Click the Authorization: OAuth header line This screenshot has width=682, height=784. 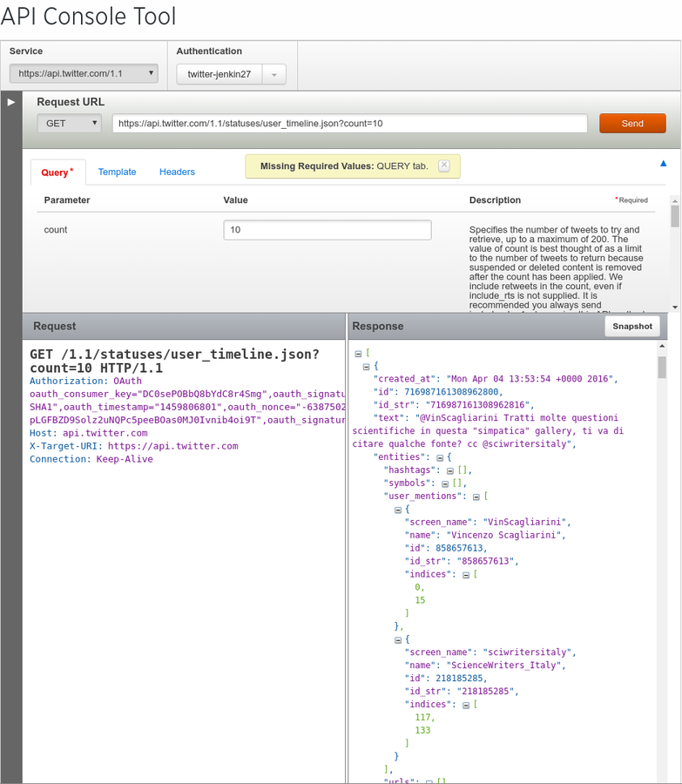click(85, 381)
